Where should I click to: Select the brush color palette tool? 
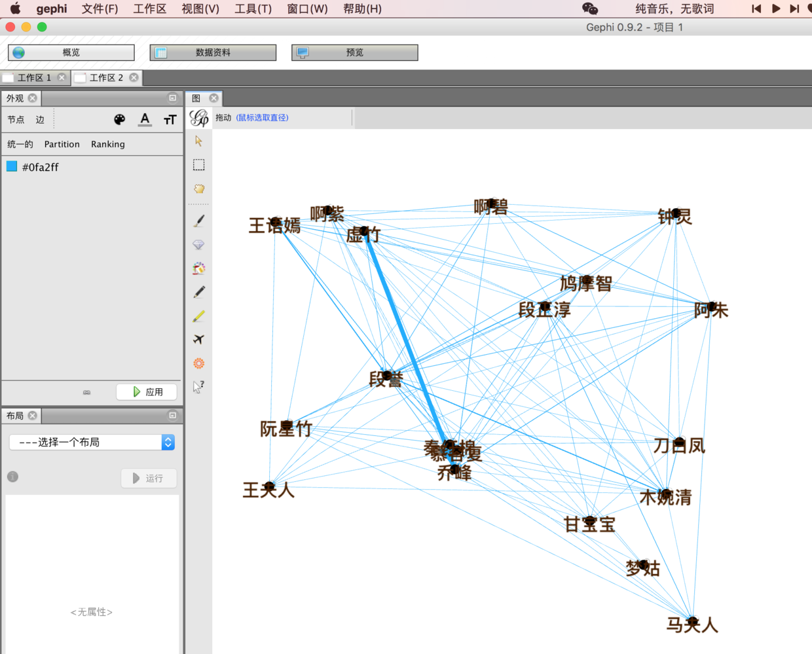(x=199, y=268)
